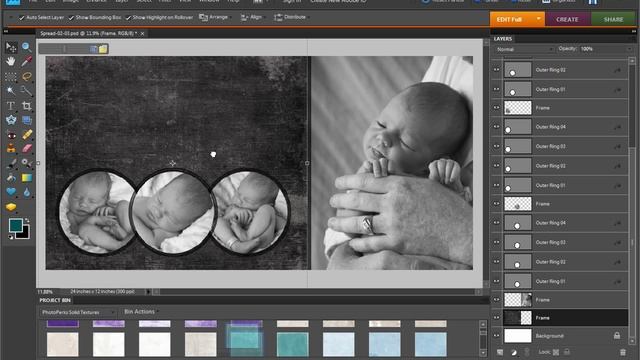
Task: Select the Quick Selection tool
Action: [x=27, y=91]
